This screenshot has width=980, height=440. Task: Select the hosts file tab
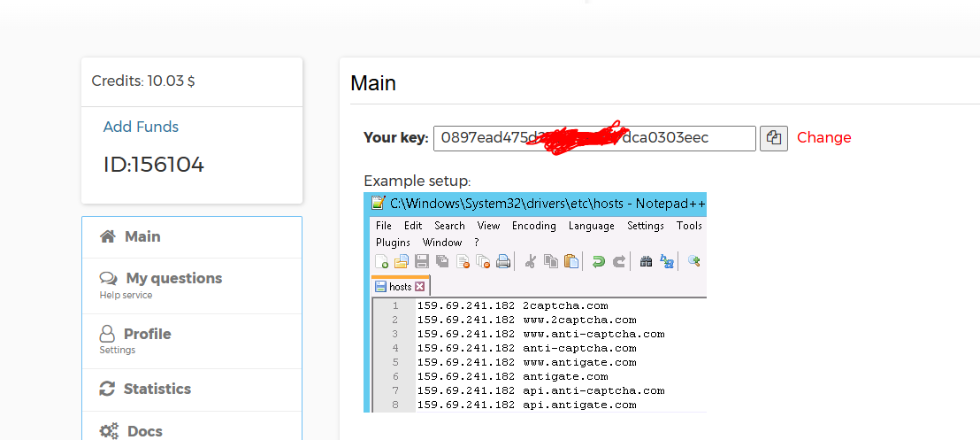pyautogui.click(x=400, y=287)
